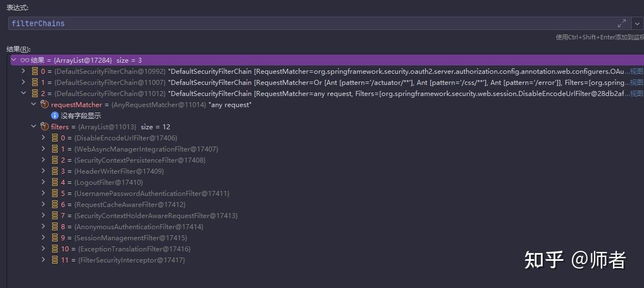Click the 使用Ctrl+Shift+Enter添加到监视 hint text
This screenshot has height=288, width=644.
(x=600, y=37)
